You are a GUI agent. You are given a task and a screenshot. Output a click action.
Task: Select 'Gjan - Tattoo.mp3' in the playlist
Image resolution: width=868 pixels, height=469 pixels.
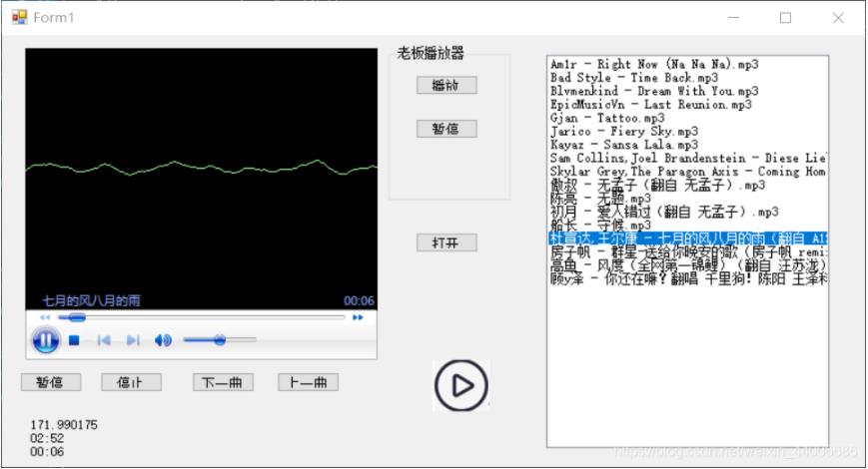606,118
